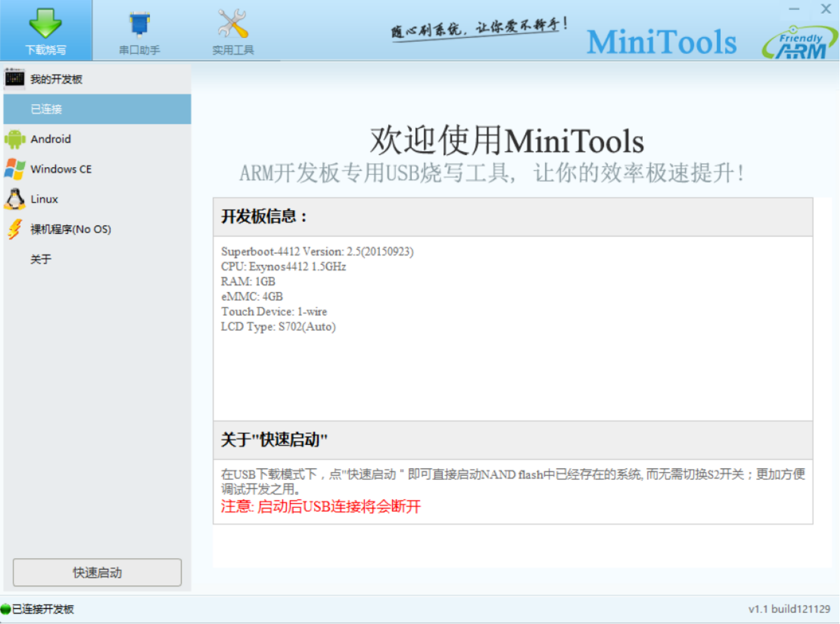
Task: Click the green Android robot icon
Action: click(14, 139)
